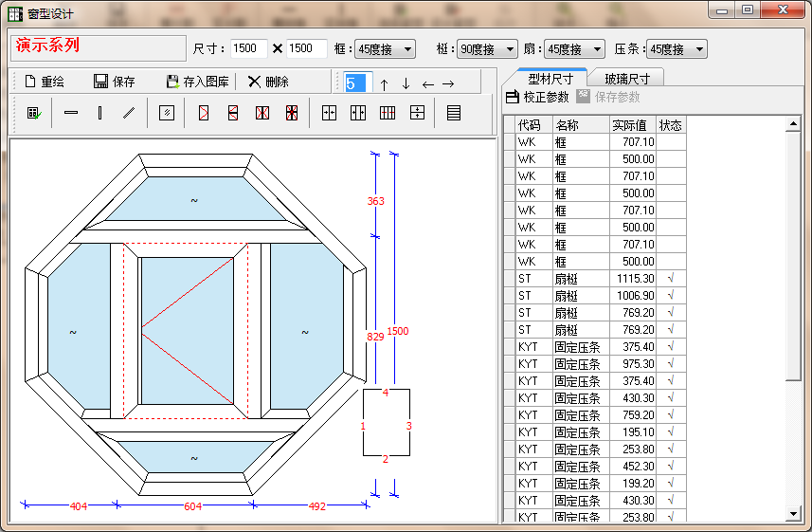Select the reverse-opening casement sash tool

click(233, 113)
